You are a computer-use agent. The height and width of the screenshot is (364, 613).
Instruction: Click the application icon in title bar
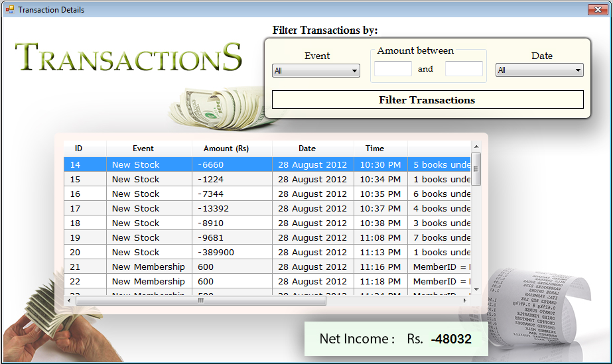point(9,10)
